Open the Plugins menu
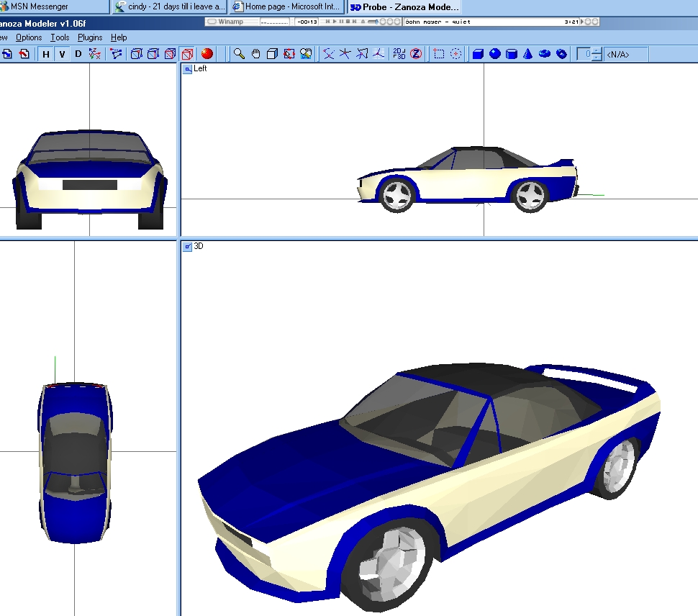Screen dimensions: 698x616 (x=90, y=37)
